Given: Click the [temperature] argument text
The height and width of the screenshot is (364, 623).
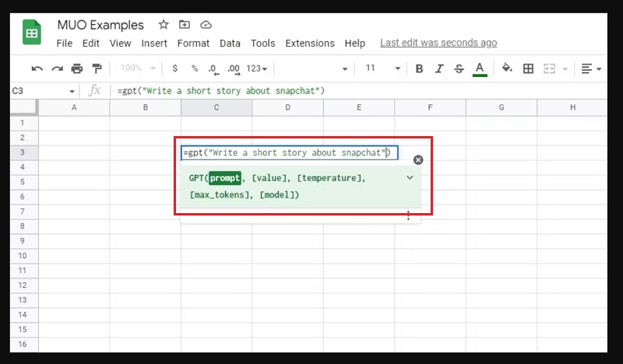Looking at the screenshot, I should [329, 178].
